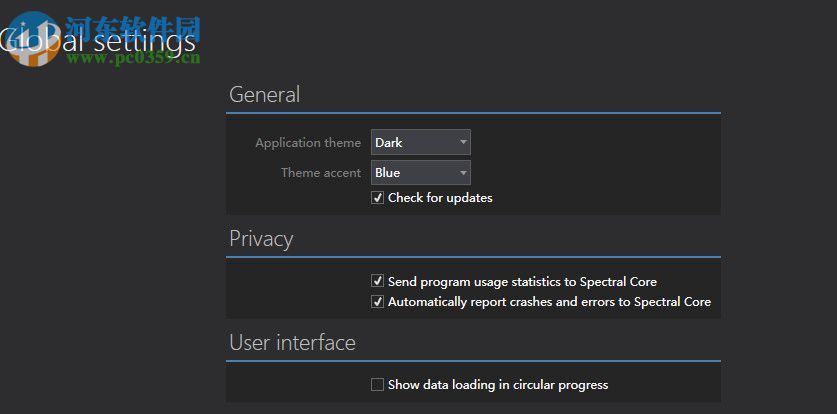This screenshot has width=837, height=414.
Task: Turn off Automatically report crashes and errors
Action: coord(377,302)
